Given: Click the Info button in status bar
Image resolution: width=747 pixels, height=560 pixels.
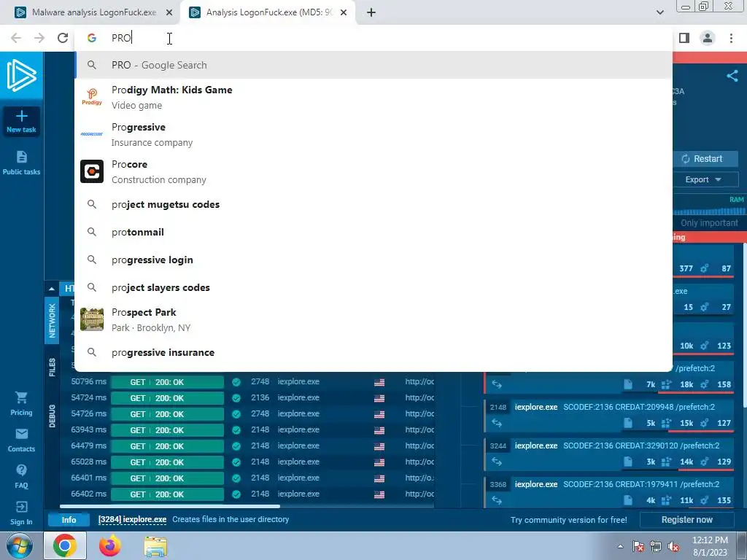Looking at the screenshot, I should tap(69, 519).
